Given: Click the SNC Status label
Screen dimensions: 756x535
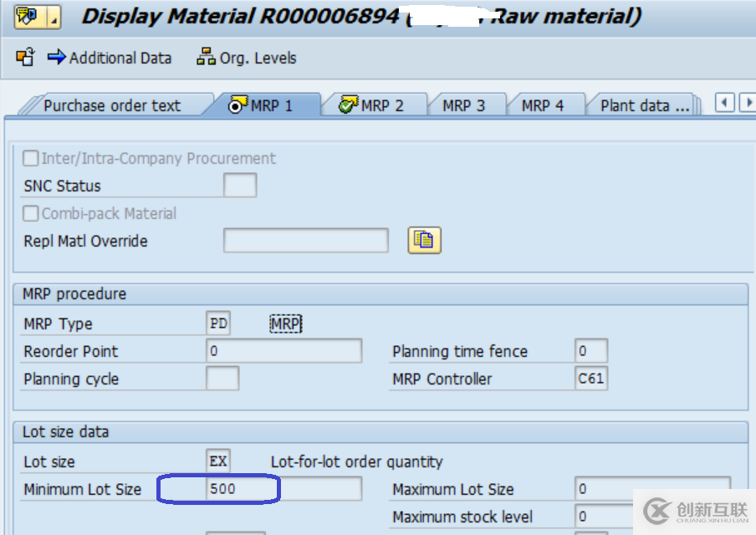Looking at the screenshot, I should [62, 186].
